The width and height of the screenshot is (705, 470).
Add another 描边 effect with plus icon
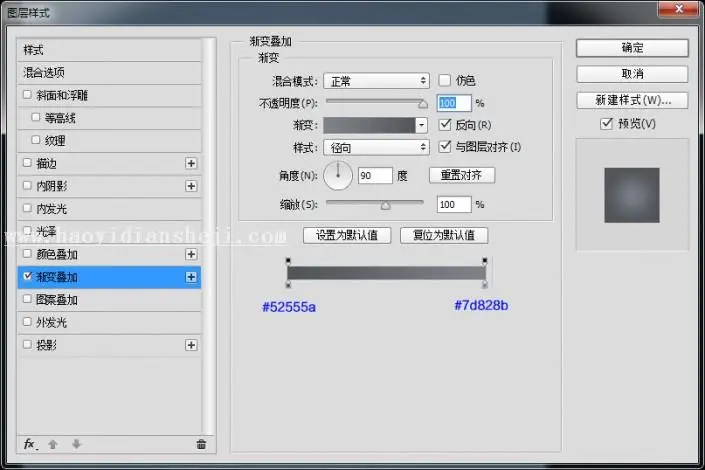coord(191,163)
